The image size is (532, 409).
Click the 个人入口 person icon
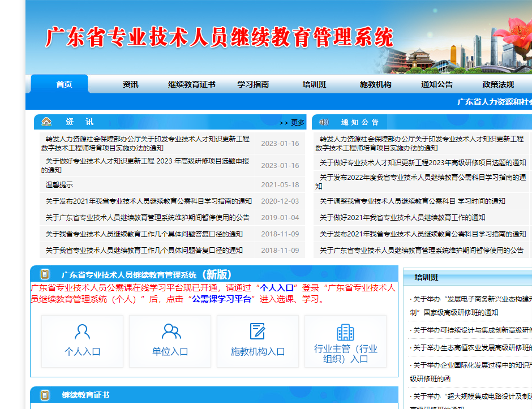pyautogui.click(x=82, y=331)
